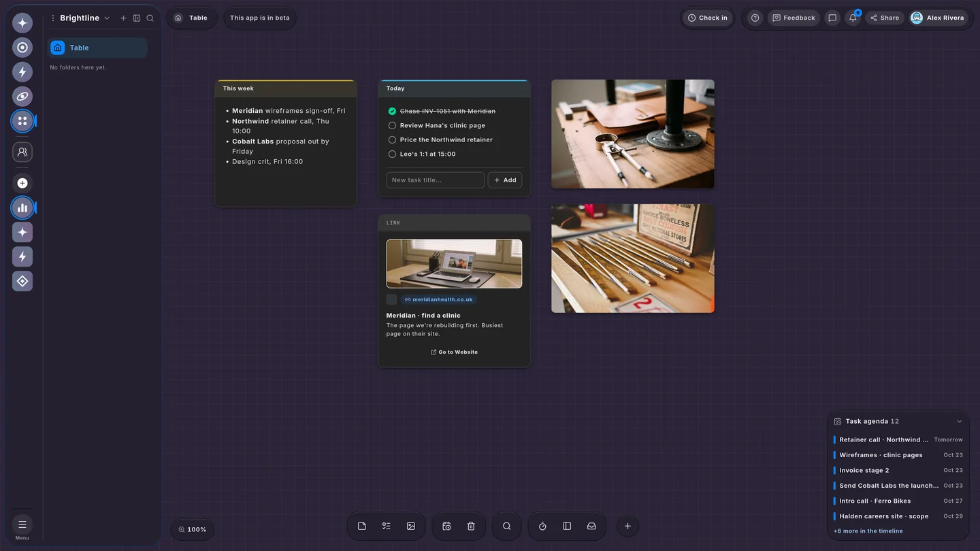Image resolution: width=980 pixels, height=551 pixels.
Task: Open the chat bubble icon in the top bar
Action: (832, 18)
